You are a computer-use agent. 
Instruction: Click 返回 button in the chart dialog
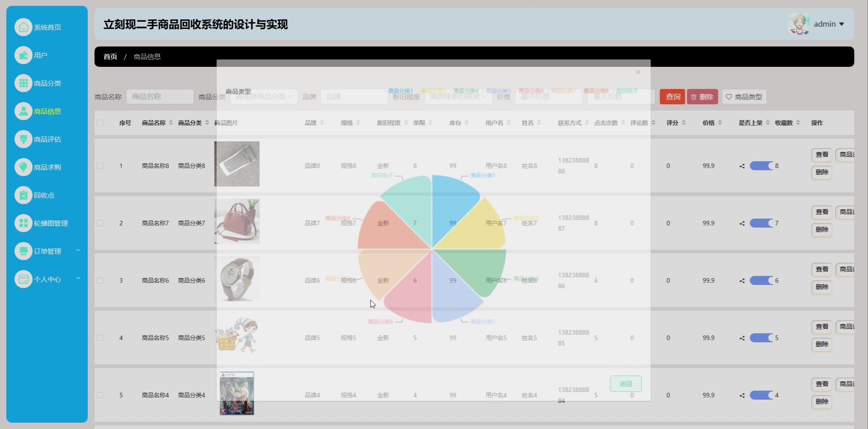click(626, 384)
